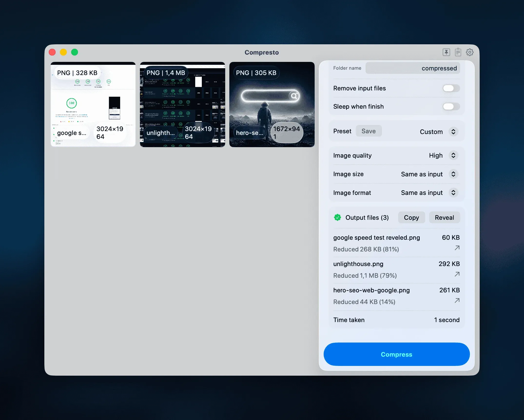524x420 pixels.
Task: Click the Copy output files button
Action: [411, 218]
